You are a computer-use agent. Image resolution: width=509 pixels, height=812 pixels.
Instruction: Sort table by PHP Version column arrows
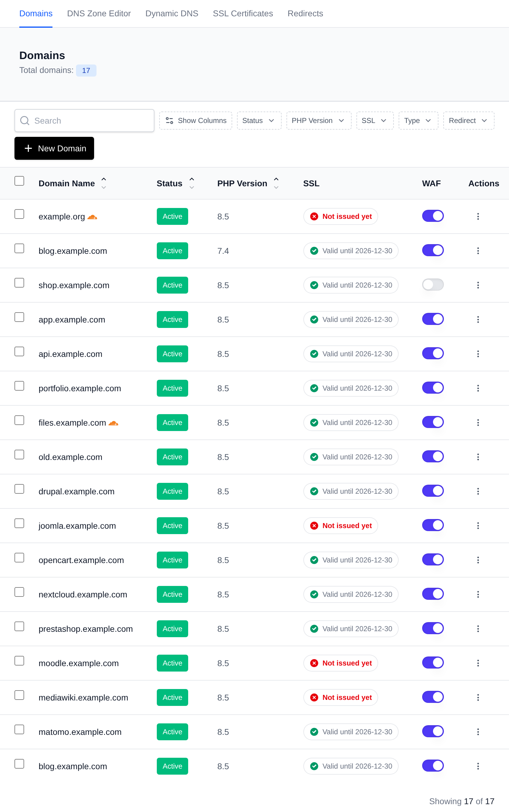tap(276, 183)
